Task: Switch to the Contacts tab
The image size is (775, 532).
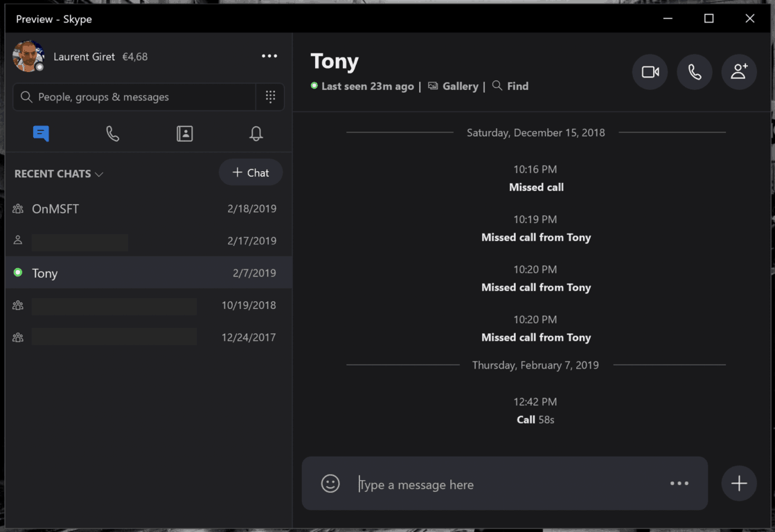Action: 185,134
